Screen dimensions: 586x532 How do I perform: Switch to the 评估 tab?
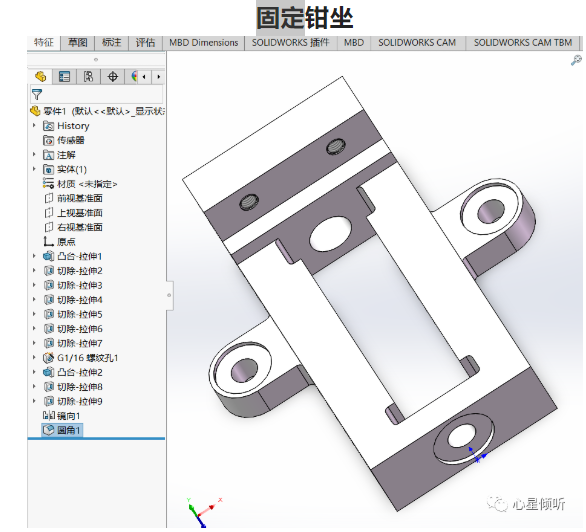click(x=145, y=43)
